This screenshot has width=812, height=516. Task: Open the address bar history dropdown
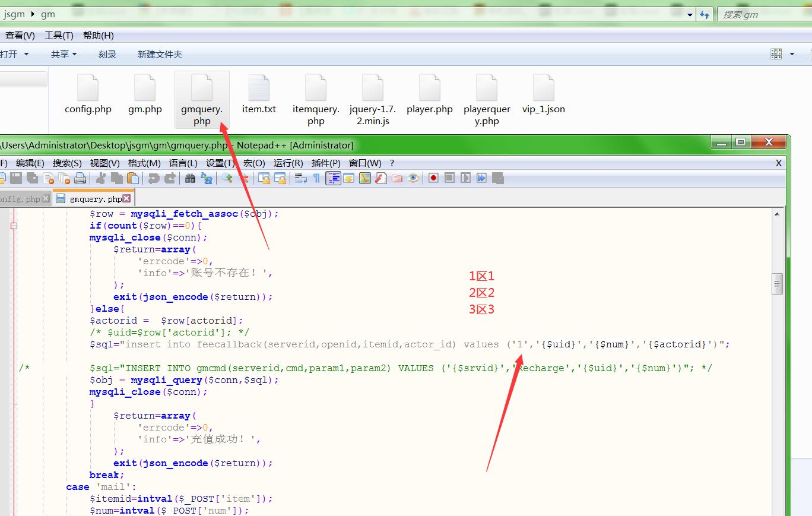pos(690,15)
